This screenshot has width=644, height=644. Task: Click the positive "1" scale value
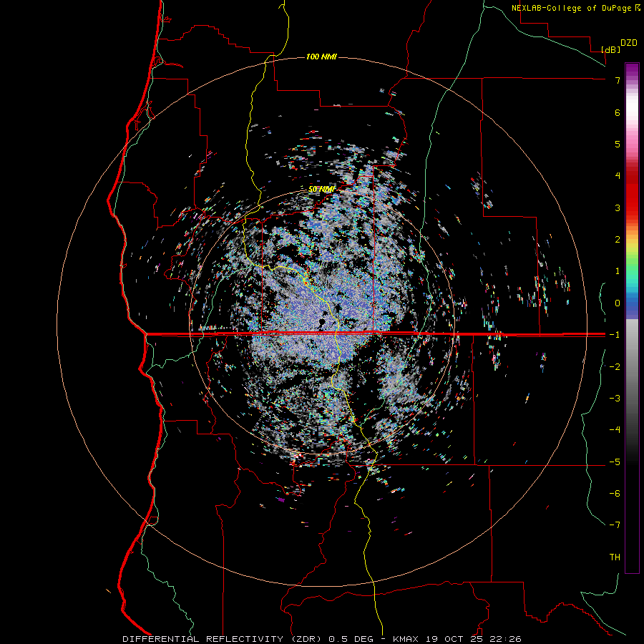point(618,271)
